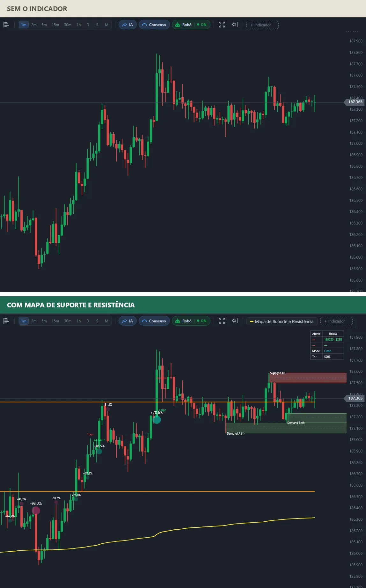
Task: Select 15m timeframe in no-indicator chart
Action: tap(55, 25)
